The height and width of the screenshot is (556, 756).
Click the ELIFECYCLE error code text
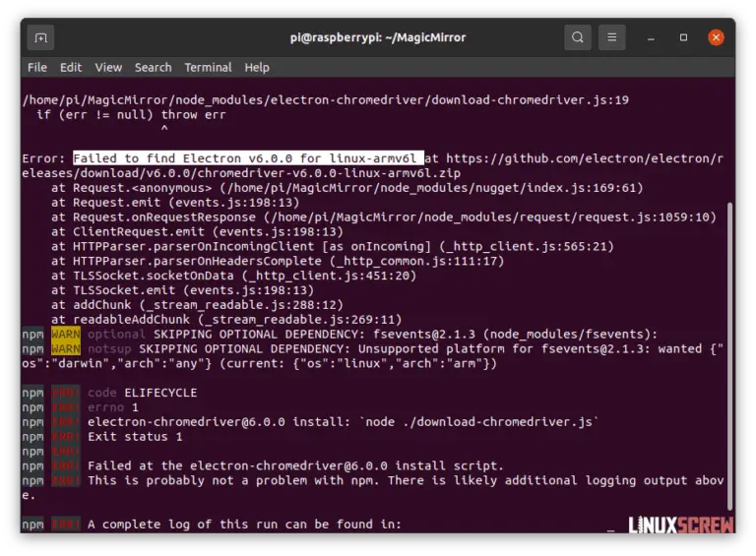pyautogui.click(x=159, y=393)
